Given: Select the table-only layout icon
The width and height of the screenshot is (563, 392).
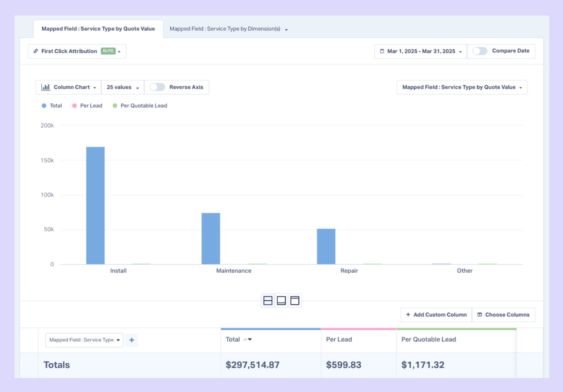Looking at the screenshot, I should tap(295, 300).
